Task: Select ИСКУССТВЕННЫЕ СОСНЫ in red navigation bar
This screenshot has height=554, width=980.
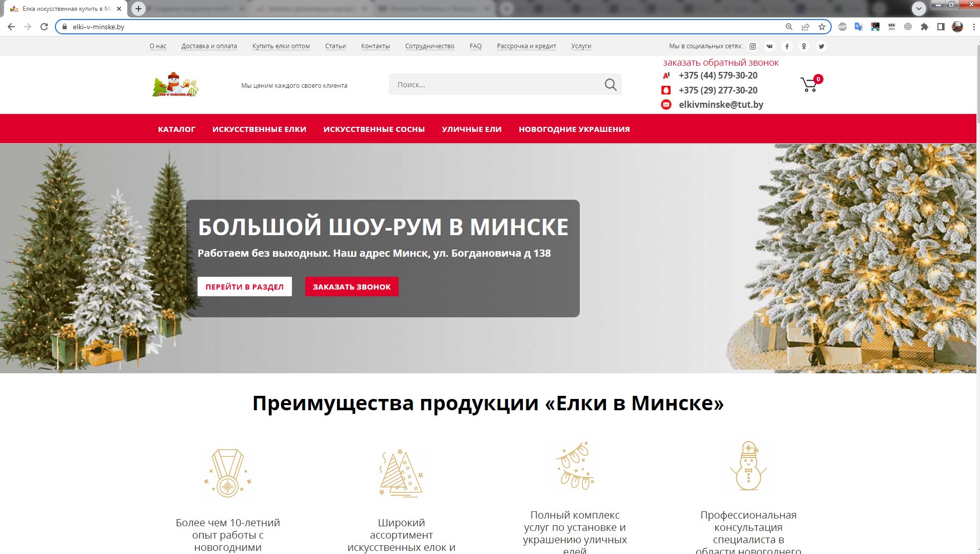Action: (374, 129)
